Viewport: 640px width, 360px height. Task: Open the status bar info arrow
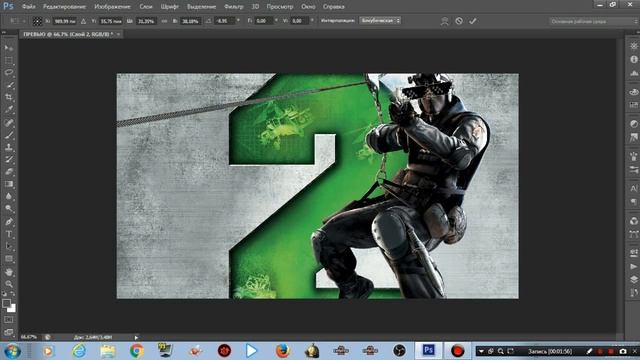pyautogui.click(x=136, y=338)
